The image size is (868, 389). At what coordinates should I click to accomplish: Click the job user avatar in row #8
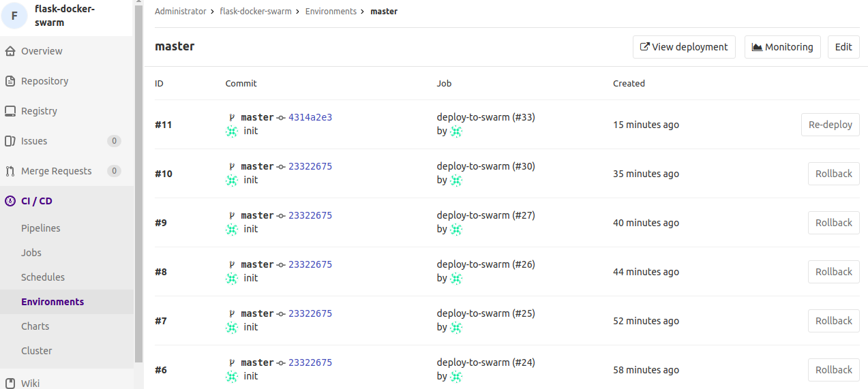point(456,278)
